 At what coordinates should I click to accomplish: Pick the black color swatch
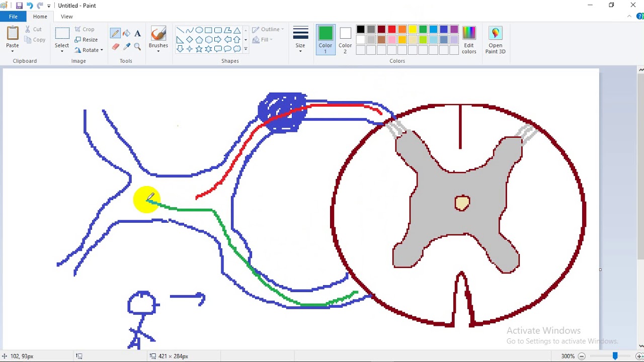361,30
